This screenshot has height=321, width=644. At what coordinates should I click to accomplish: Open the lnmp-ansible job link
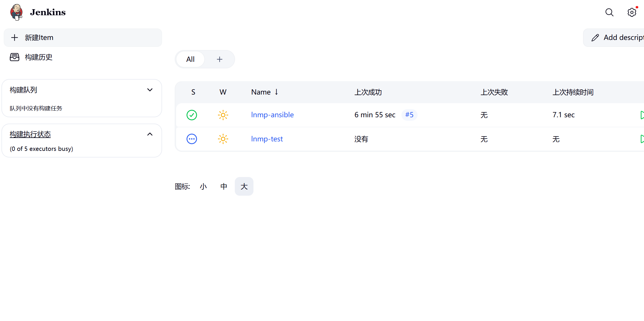[272, 115]
